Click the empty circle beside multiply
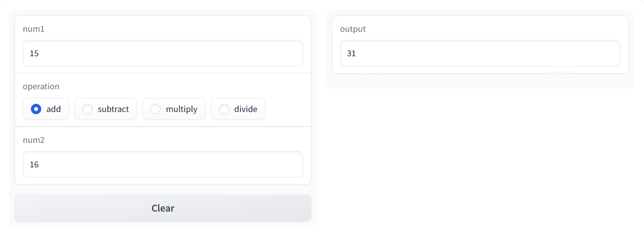 (x=155, y=109)
